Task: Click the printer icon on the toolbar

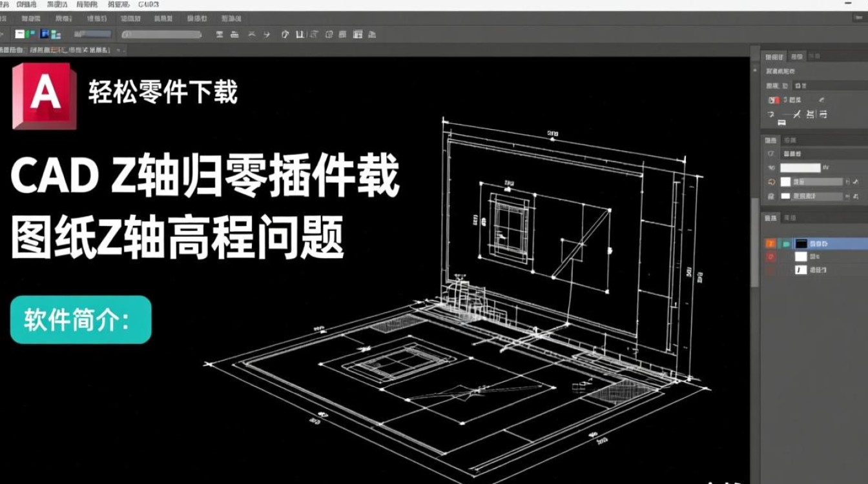Action: tap(236, 34)
